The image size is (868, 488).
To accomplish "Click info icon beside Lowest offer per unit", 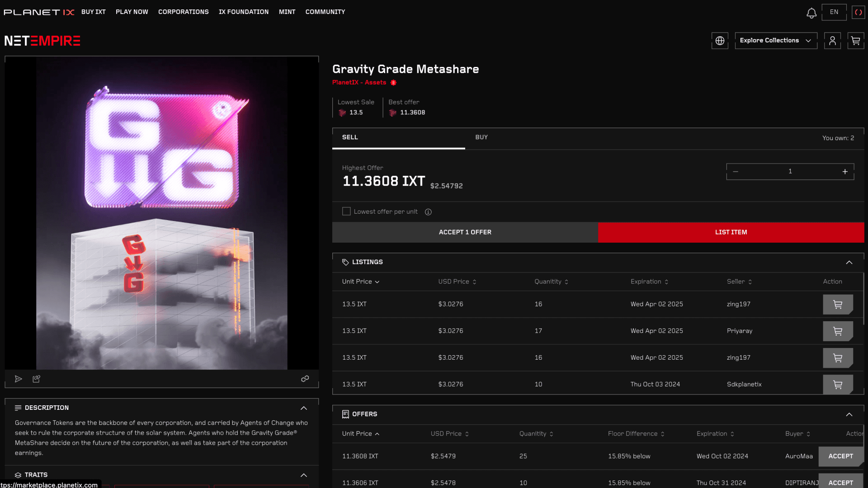I will pos(428,212).
